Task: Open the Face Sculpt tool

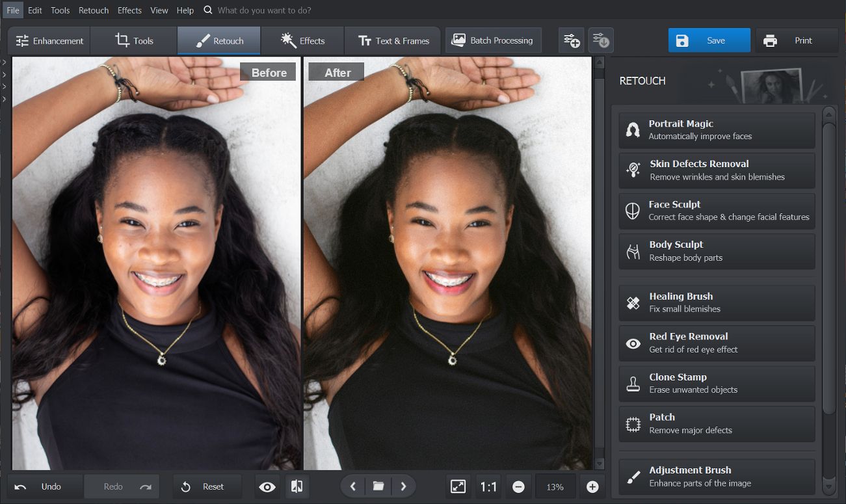Action: tap(717, 211)
